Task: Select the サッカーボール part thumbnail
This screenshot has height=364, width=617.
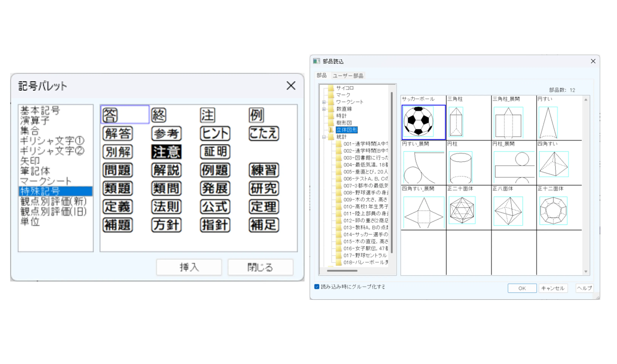Action: coord(423,122)
